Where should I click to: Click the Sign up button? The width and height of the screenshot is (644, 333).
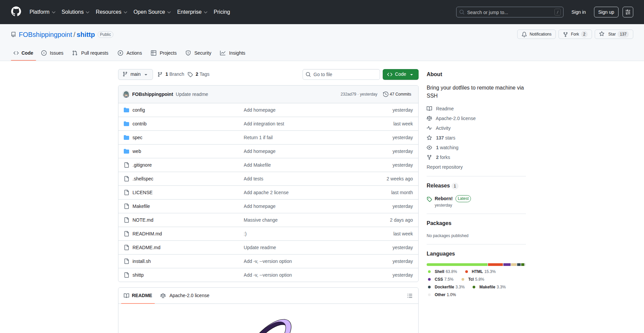click(x=606, y=12)
